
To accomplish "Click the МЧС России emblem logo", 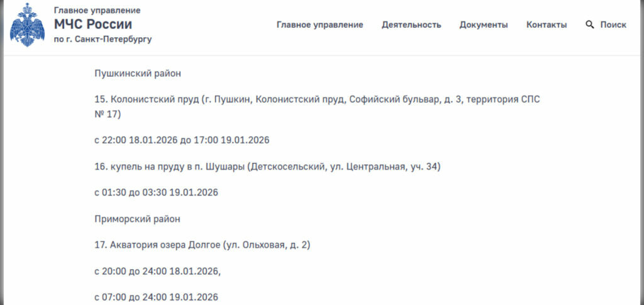I will (x=28, y=25).
